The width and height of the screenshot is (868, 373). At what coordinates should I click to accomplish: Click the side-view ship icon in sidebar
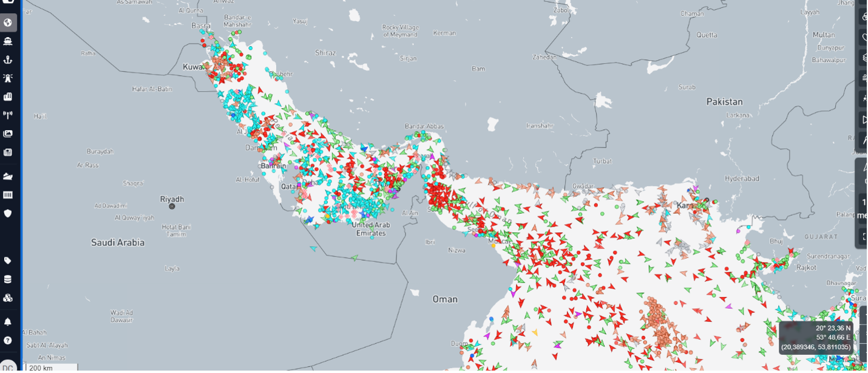tap(8, 177)
